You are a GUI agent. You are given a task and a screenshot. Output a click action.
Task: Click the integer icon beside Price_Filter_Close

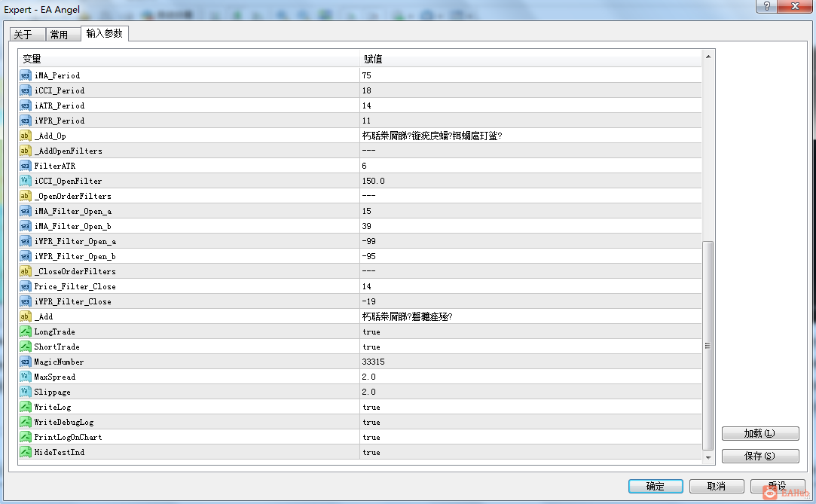[25, 286]
